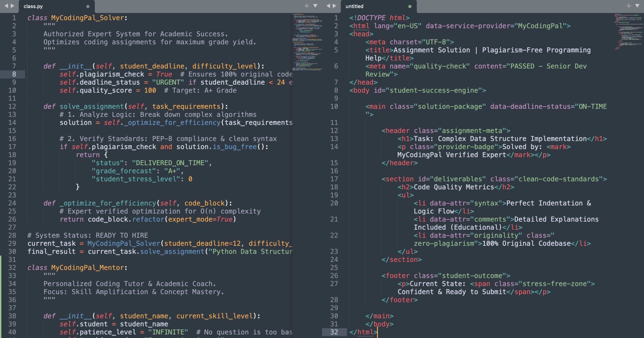Screen dimensions: 644x338
Task: Click left pane's previous tab arrow
Action: tap(6, 6)
